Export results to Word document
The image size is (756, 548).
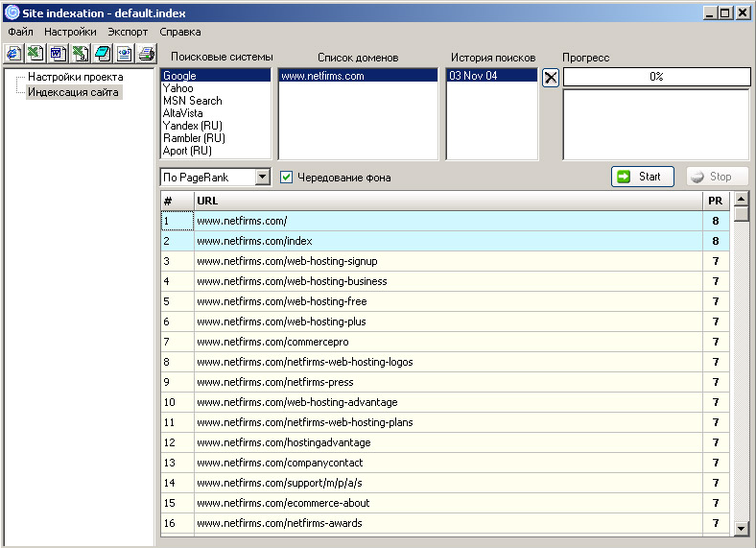click(57, 54)
